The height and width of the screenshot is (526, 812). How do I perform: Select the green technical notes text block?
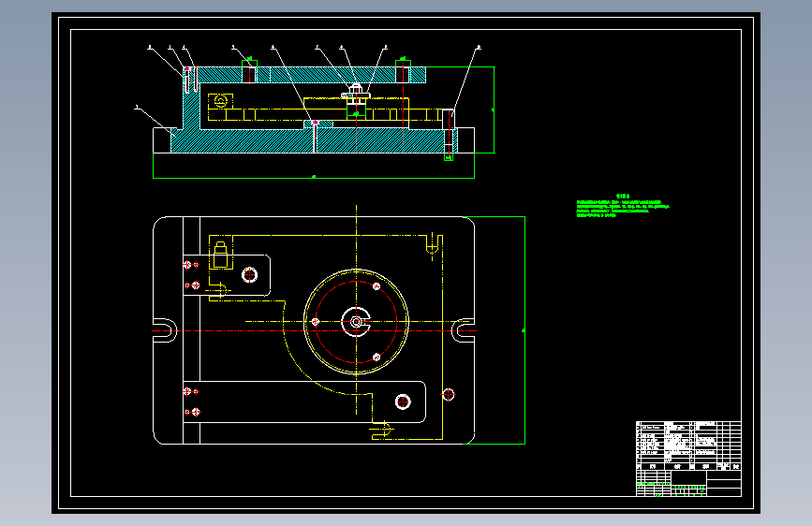(x=623, y=206)
